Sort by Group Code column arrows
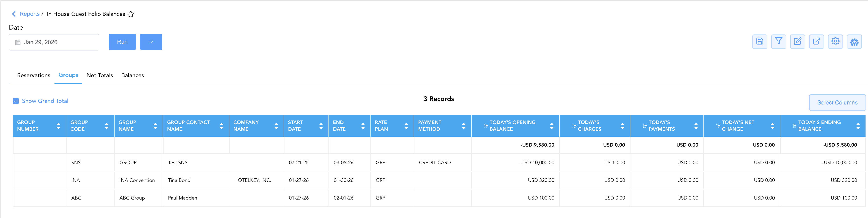868x218 pixels. click(107, 126)
